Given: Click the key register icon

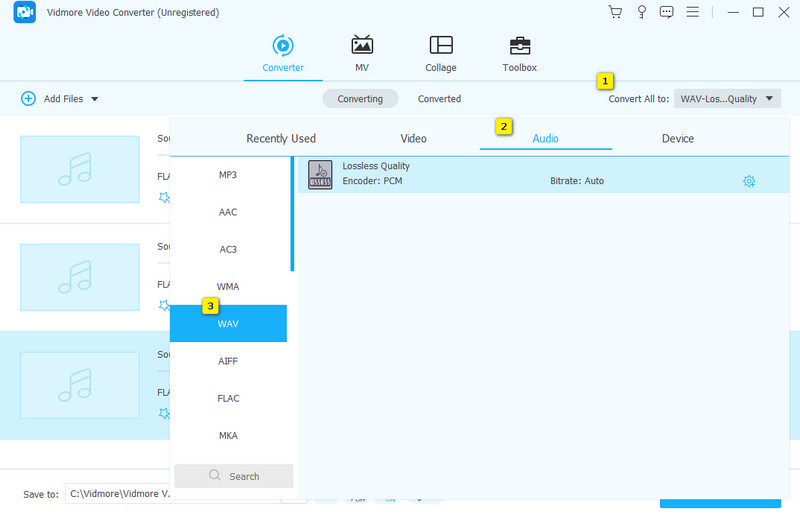Looking at the screenshot, I should click(x=641, y=12).
